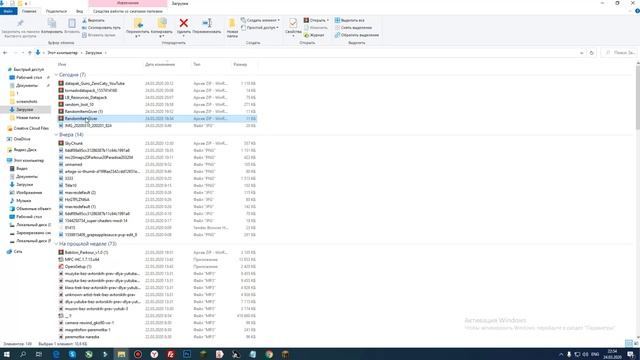The height and width of the screenshot is (360, 640).
Task: Click Invert Selection (Обратить выделение) item
Action: [x=357, y=35]
